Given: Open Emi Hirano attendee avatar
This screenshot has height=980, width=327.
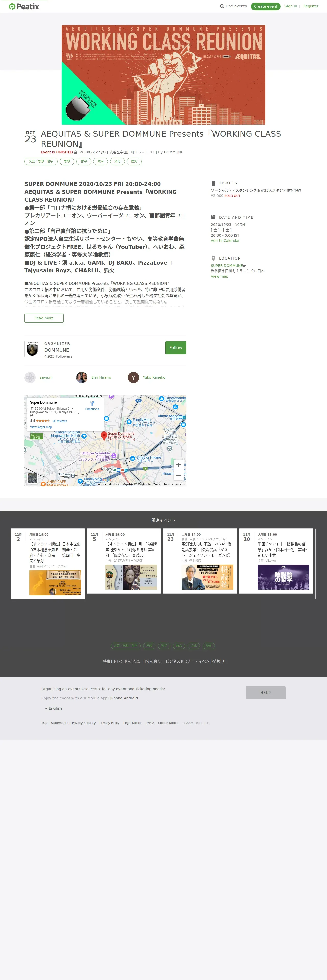Looking at the screenshot, I should [x=81, y=377].
